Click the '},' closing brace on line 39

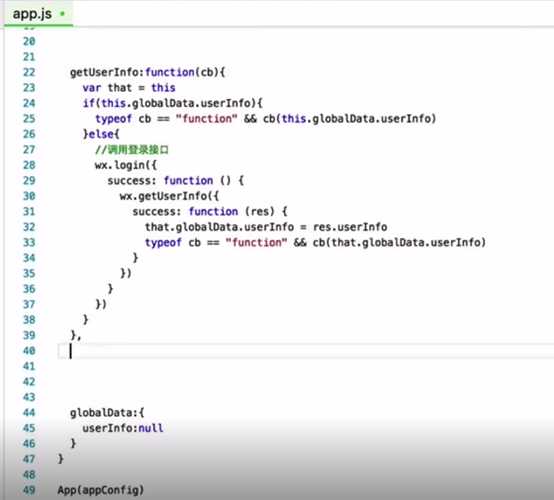click(76, 335)
